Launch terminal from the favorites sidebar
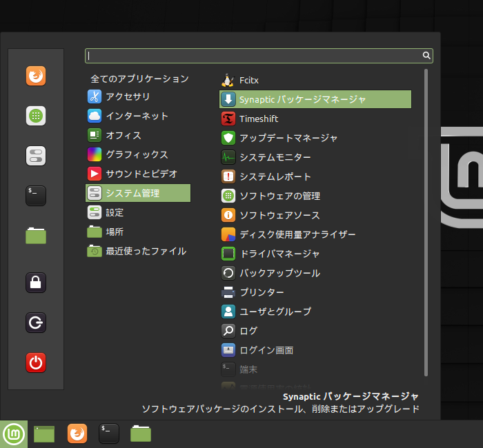 point(36,196)
